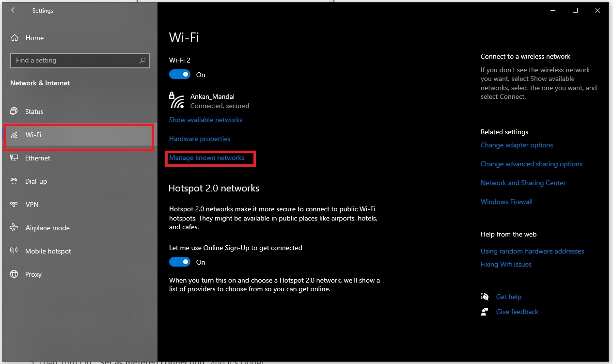This screenshot has height=364, width=613.
Task: Select the VPN sidebar icon
Action: coord(16,204)
